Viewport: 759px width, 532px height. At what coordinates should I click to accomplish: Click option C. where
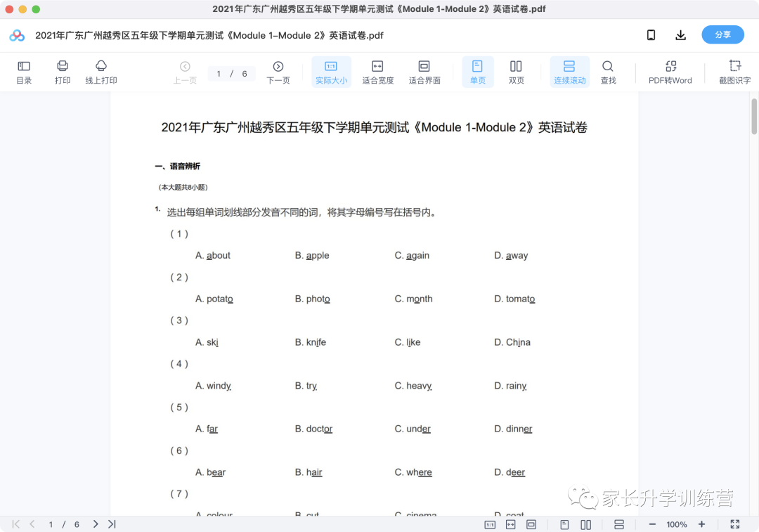413,472
